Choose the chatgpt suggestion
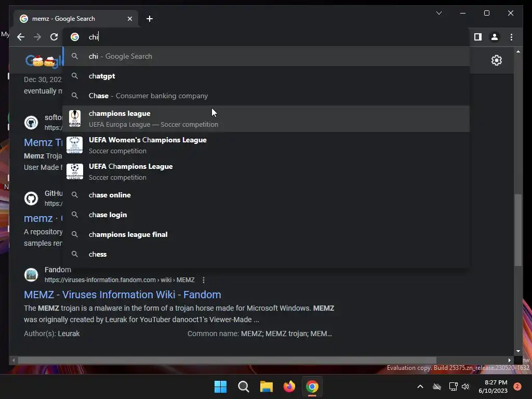 click(x=266, y=76)
